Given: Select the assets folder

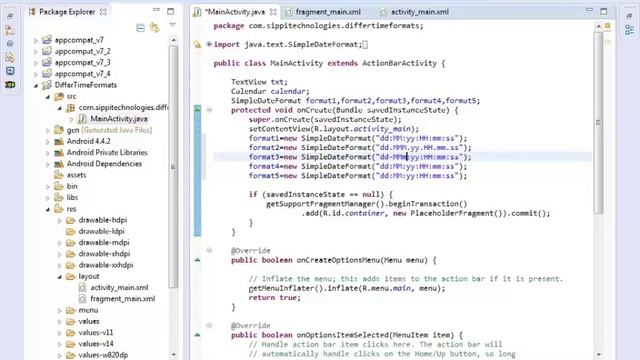Looking at the screenshot, I should [76, 175].
